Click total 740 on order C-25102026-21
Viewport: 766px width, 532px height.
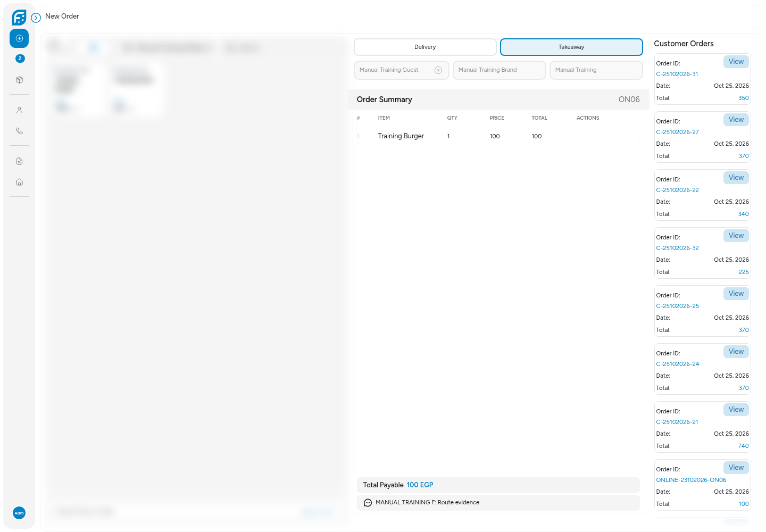tap(743, 446)
